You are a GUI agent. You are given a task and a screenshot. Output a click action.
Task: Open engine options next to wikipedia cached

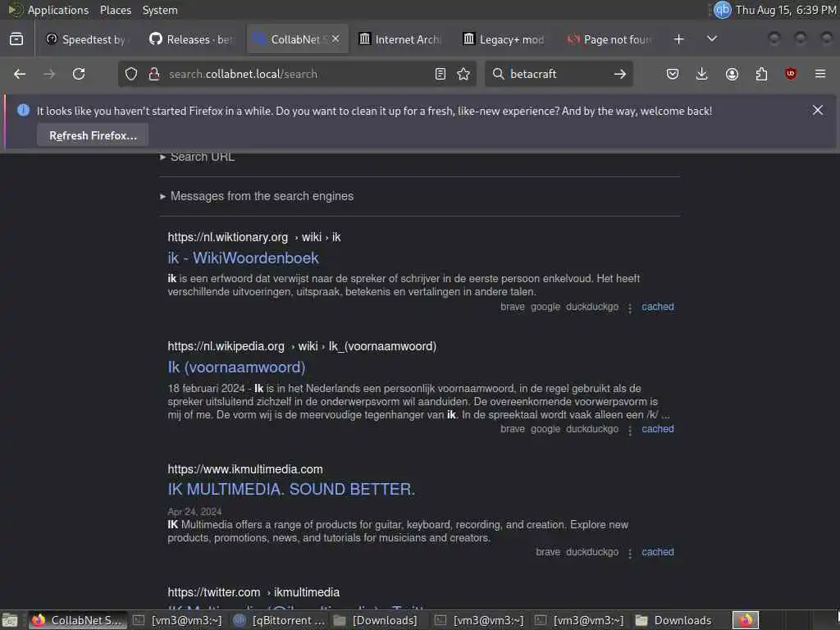pyautogui.click(x=630, y=430)
